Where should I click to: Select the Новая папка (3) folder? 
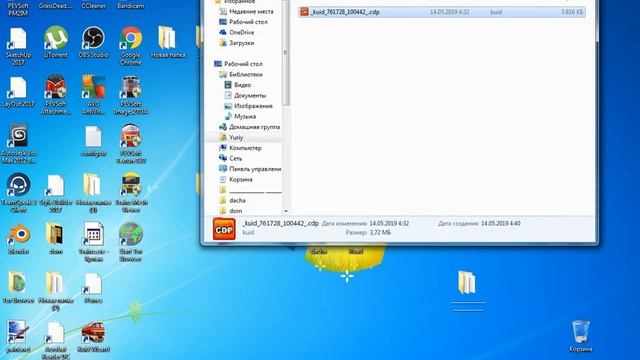coord(93,193)
